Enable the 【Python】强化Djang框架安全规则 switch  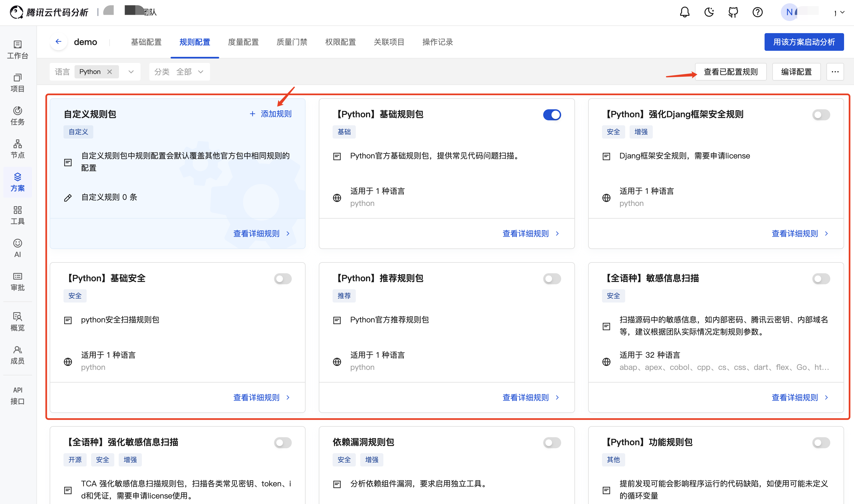tap(821, 115)
